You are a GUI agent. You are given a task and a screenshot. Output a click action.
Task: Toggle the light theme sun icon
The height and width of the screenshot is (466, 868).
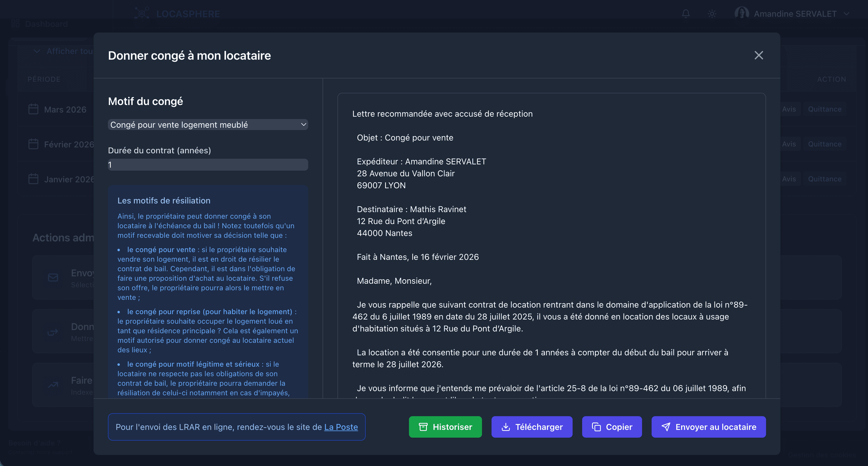pyautogui.click(x=712, y=13)
